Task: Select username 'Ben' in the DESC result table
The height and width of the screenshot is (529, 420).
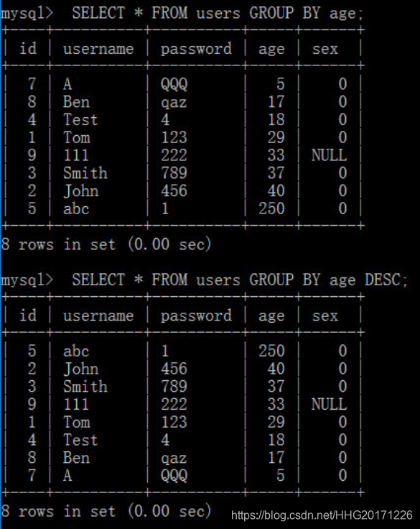Action: pyautogui.click(x=77, y=458)
